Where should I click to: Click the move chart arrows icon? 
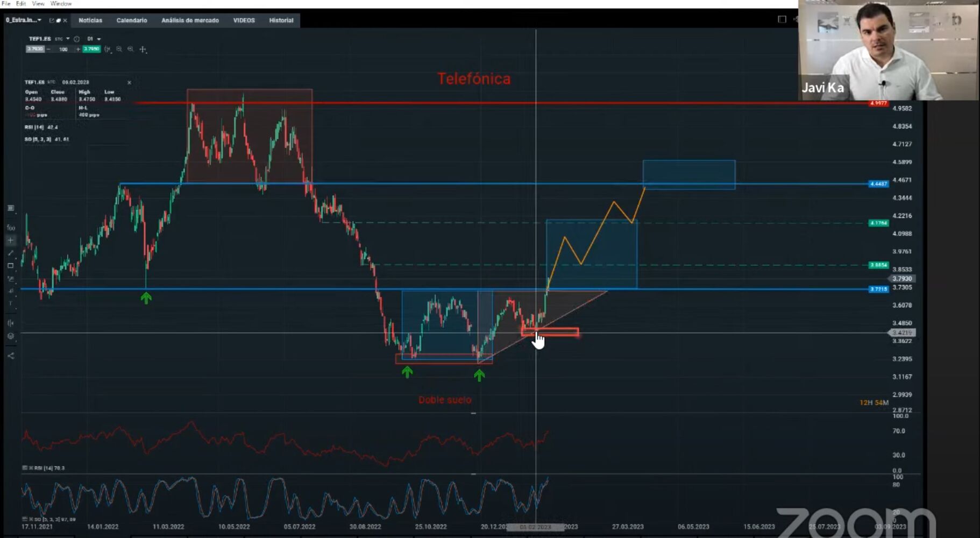tap(143, 49)
